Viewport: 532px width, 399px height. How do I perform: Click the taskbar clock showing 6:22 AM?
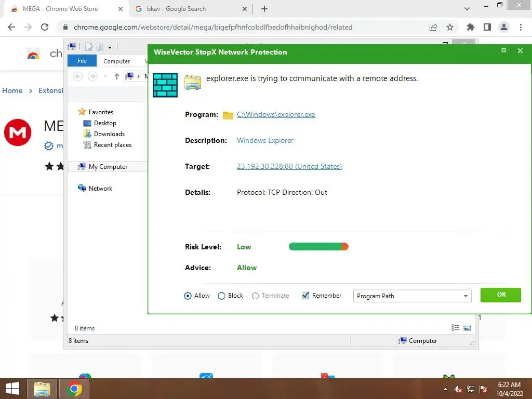pos(509,389)
